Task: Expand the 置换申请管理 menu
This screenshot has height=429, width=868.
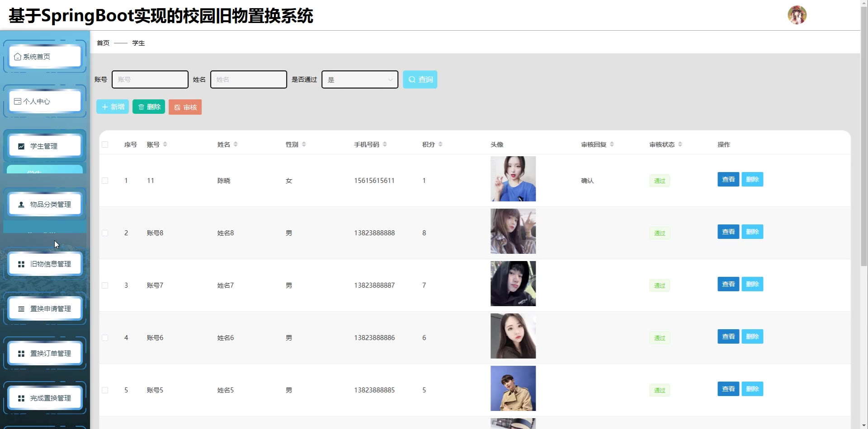Action: pyautogui.click(x=45, y=309)
